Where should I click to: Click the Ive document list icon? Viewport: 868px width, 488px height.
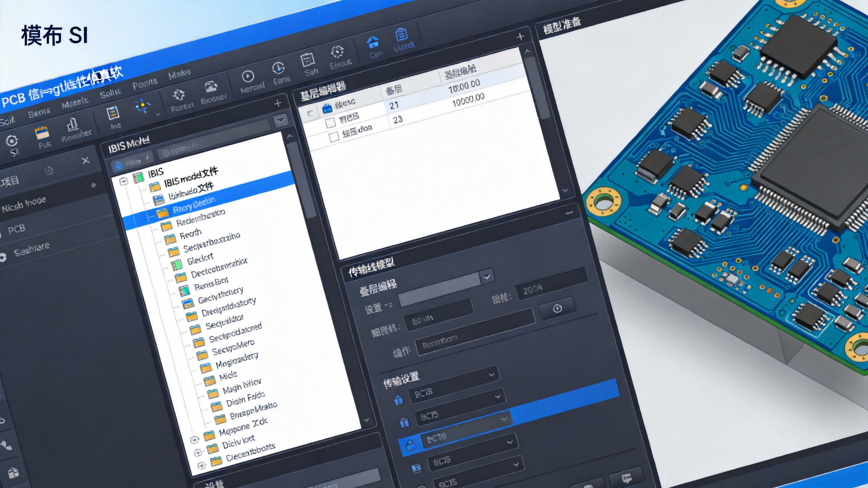tap(113, 114)
